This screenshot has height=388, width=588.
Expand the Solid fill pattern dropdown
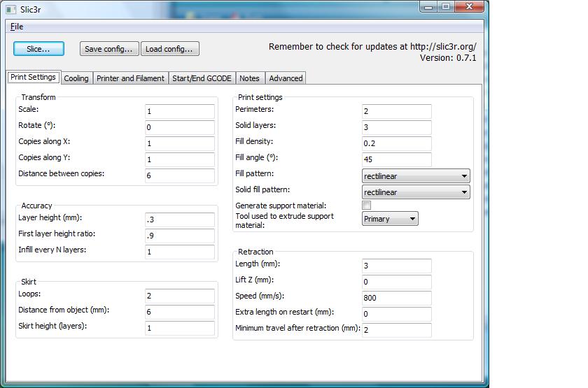416,192
